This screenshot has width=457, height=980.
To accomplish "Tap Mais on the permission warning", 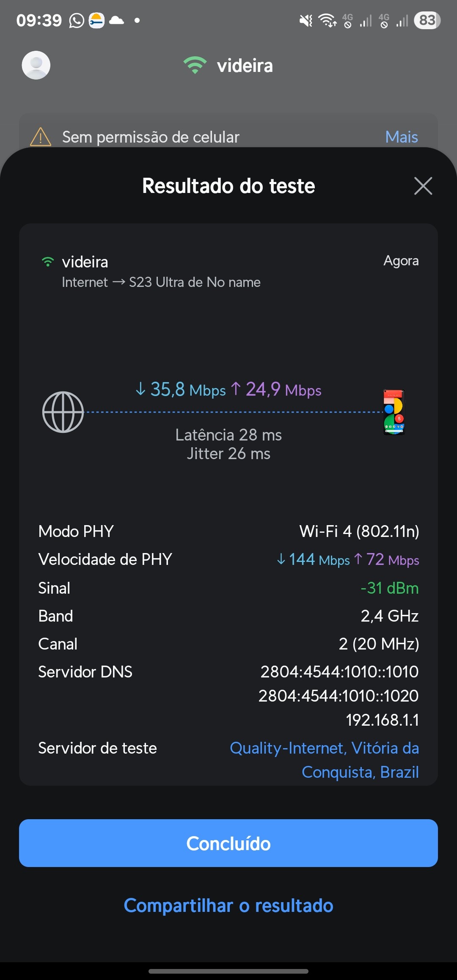I will pos(401,137).
